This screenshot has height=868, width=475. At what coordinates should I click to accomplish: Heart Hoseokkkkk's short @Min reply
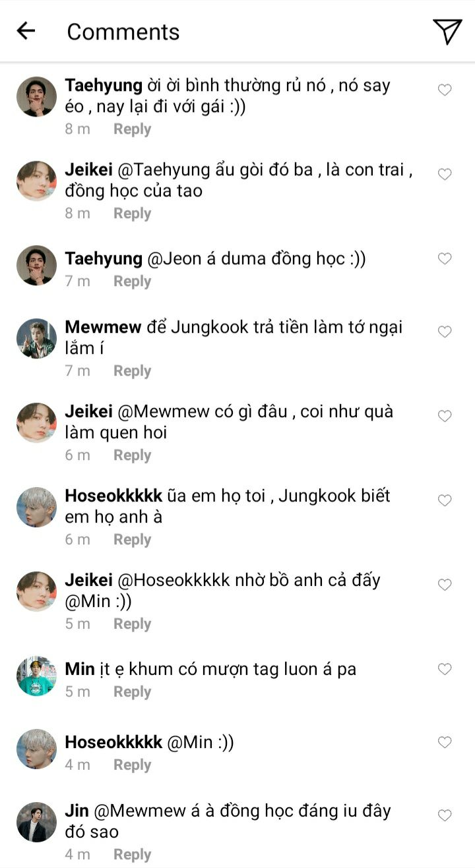[x=445, y=742]
